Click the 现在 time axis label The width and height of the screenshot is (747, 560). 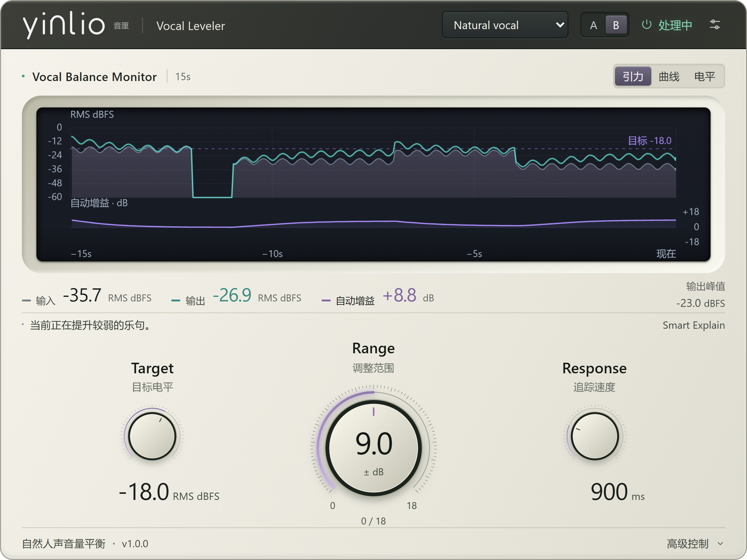pos(666,254)
